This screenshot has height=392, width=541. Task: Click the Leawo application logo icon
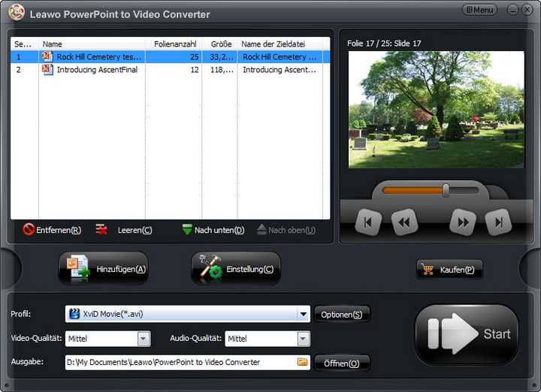17,13
